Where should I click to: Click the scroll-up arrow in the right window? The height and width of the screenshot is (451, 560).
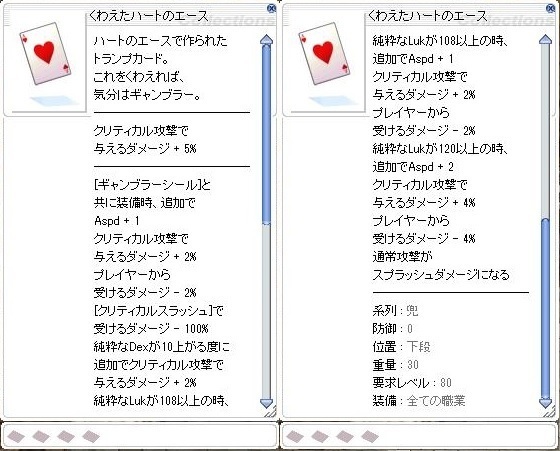[545, 40]
